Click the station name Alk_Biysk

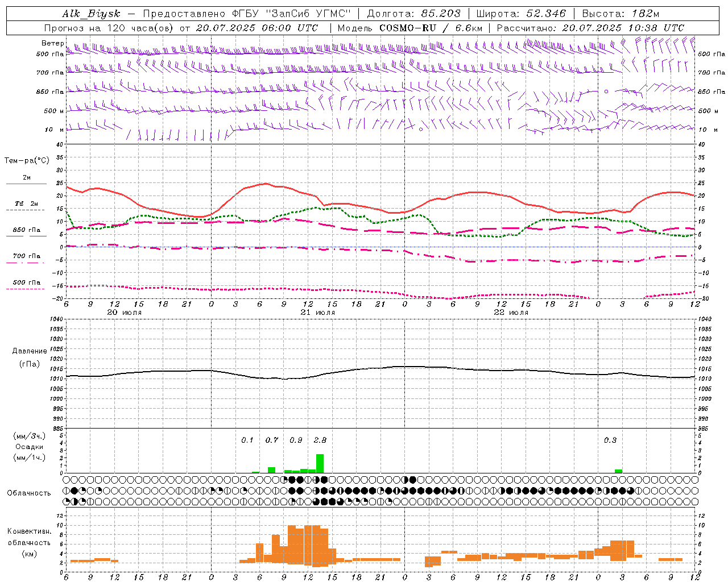pyautogui.click(x=91, y=14)
